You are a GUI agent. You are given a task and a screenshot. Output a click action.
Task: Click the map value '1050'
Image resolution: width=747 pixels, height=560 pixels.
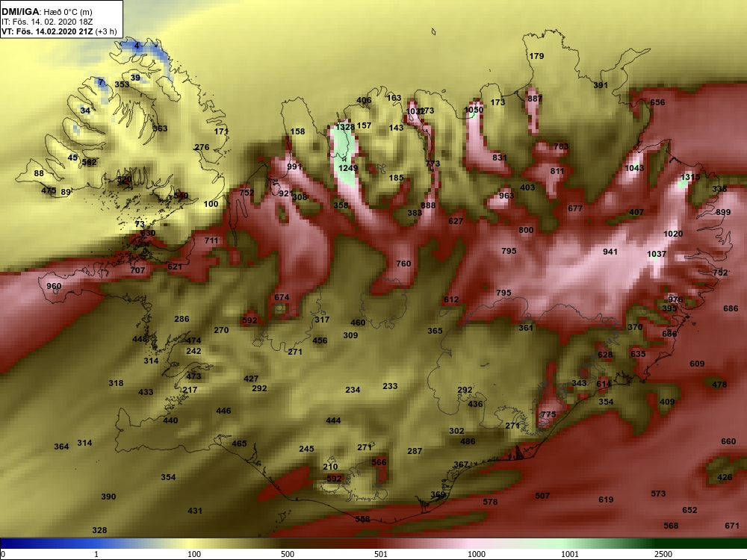[474, 110]
